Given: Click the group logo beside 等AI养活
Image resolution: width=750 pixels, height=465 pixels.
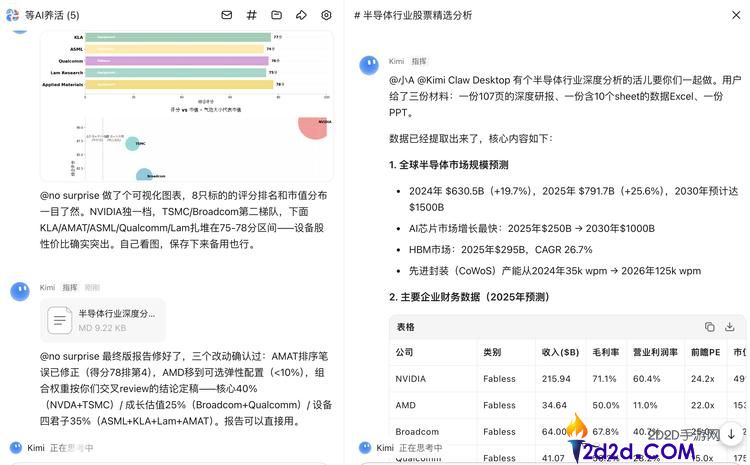Looking at the screenshot, I should click(12, 15).
